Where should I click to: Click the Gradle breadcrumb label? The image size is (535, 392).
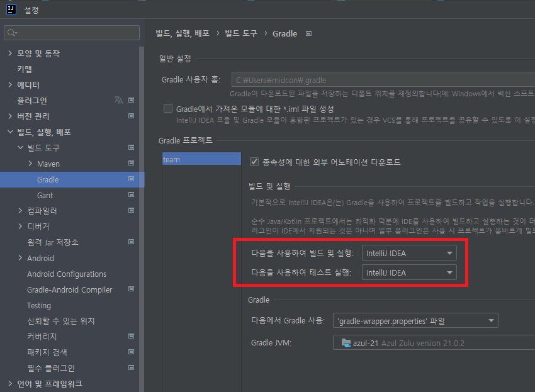tap(284, 33)
